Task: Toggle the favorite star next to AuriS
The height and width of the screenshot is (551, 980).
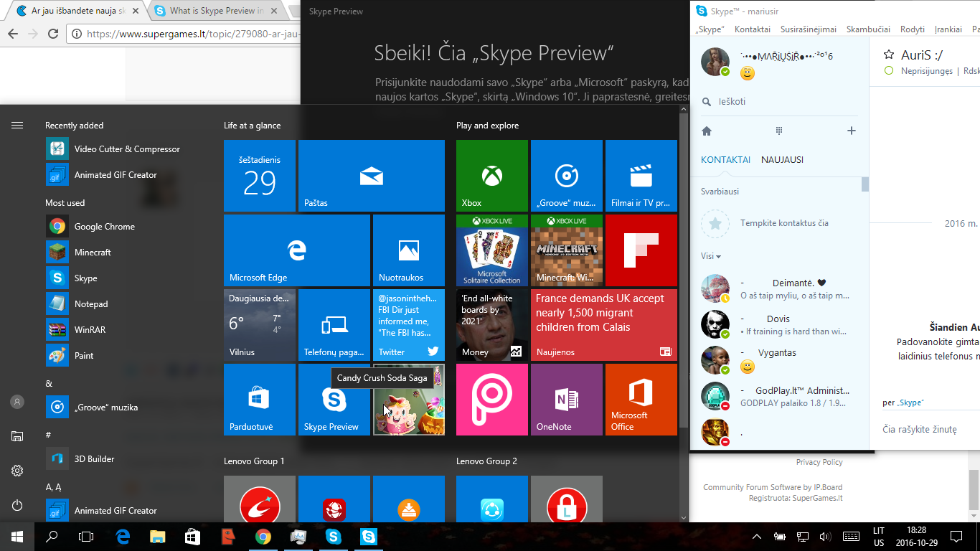Action: coord(889,55)
